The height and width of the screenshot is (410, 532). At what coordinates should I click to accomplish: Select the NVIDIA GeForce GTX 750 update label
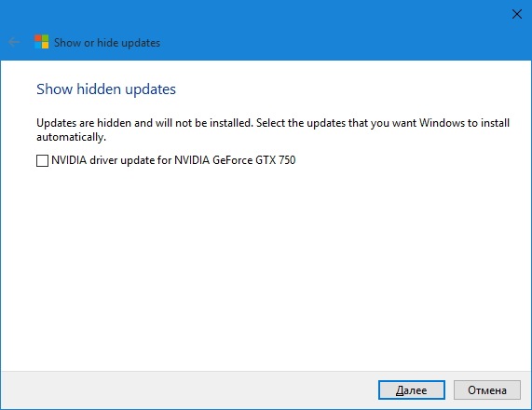tap(173, 160)
